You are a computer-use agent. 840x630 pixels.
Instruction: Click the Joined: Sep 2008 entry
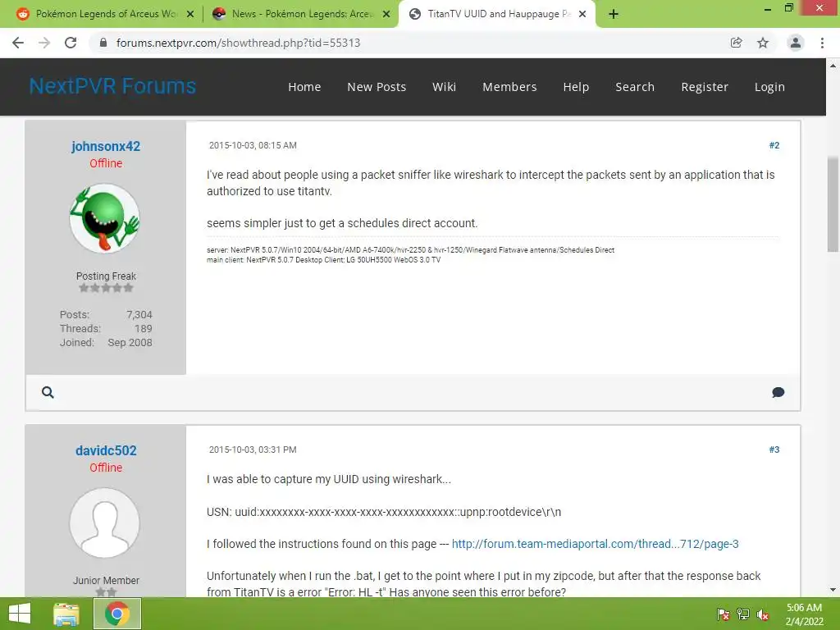[106, 342]
